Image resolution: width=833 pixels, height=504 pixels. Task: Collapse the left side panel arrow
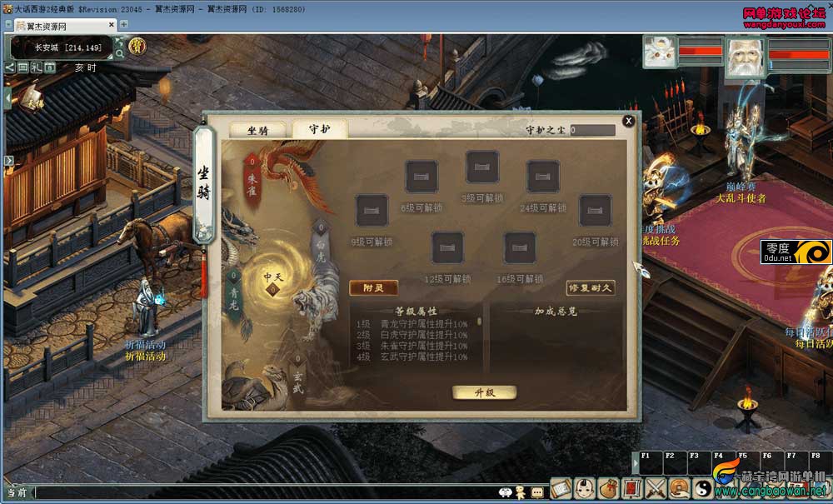(7, 97)
